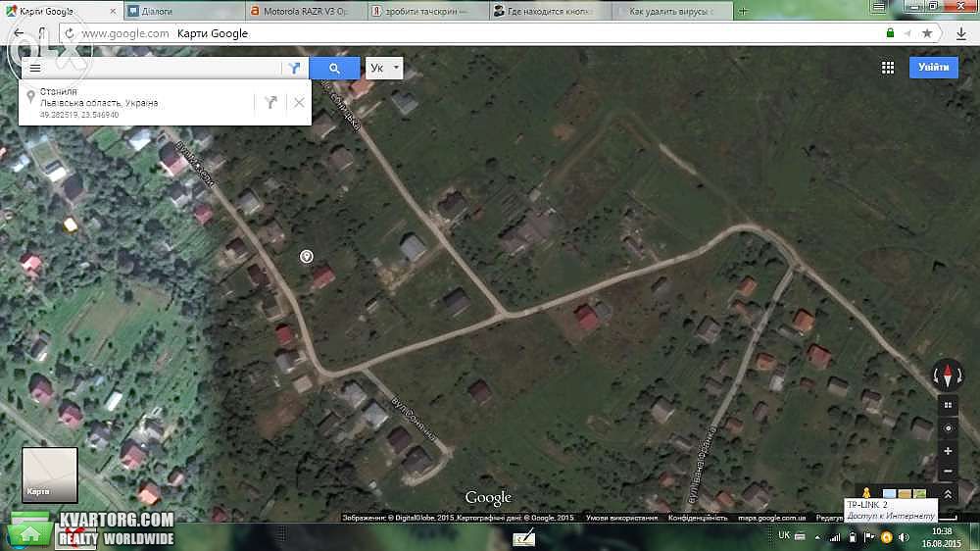980x551 pixels.
Task: Click the map location marker pin
Action: (306, 256)
